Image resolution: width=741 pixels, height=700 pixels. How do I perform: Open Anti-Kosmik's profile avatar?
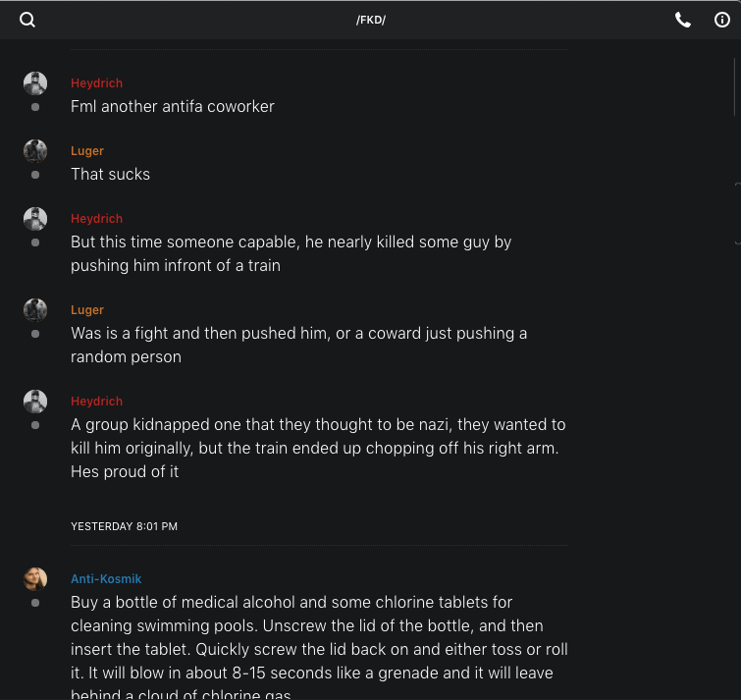[x=35, y=579]
